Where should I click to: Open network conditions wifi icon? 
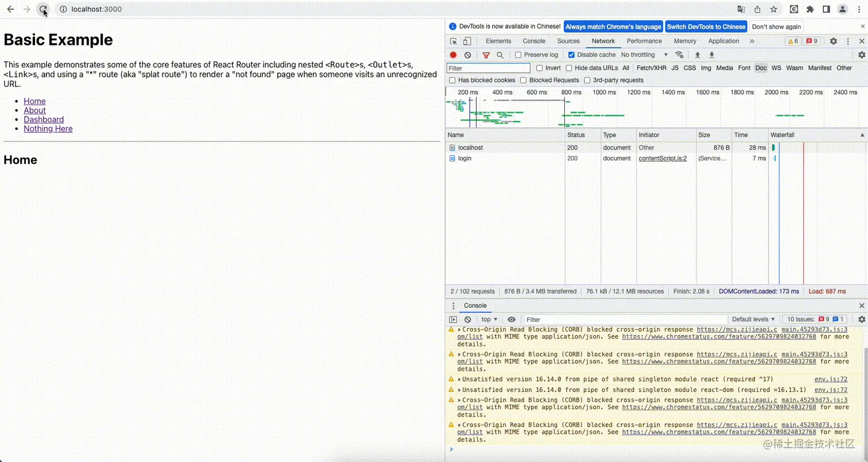pyautogui.click(x=679, y=55)
